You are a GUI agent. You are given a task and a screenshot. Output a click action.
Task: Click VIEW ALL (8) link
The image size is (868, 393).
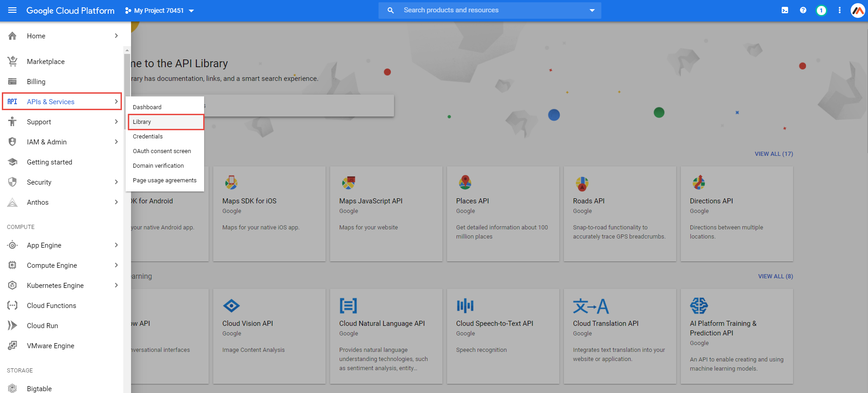tap(775, 276)
